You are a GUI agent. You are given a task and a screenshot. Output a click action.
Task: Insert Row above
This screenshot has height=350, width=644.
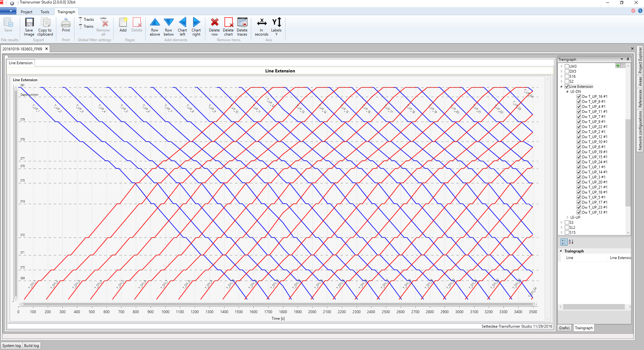coord(155,27)
